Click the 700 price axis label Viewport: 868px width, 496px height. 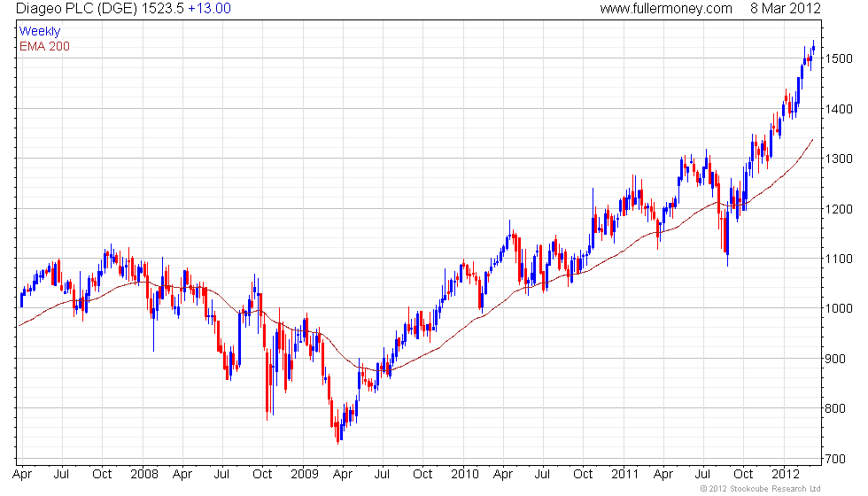(835, 459)
